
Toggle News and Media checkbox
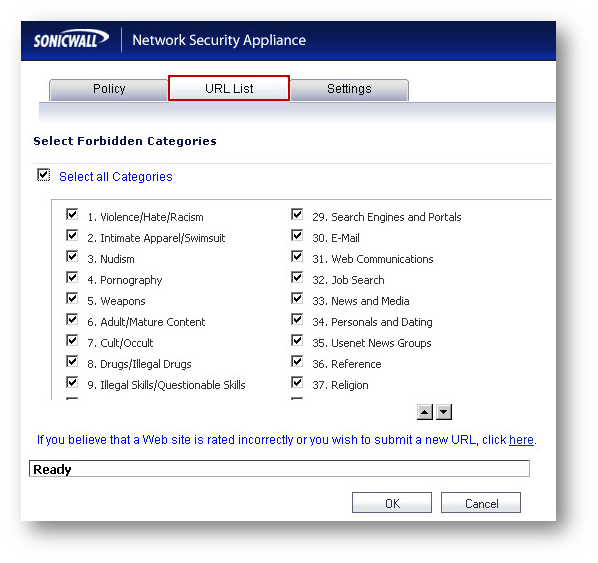[x=297, y=298]
